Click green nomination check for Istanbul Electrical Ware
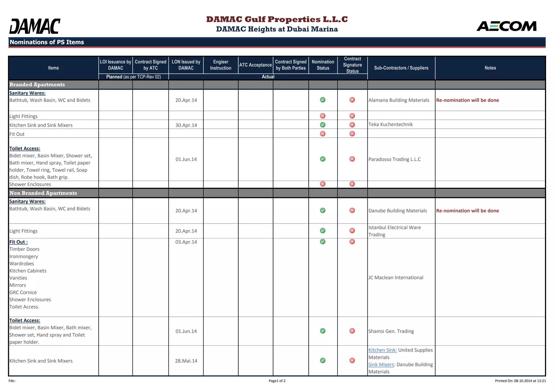 [322, 231]
